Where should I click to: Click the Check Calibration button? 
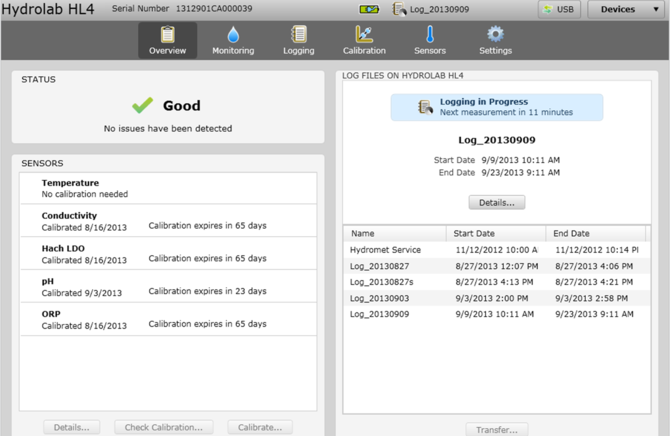[x=164, y=427]
